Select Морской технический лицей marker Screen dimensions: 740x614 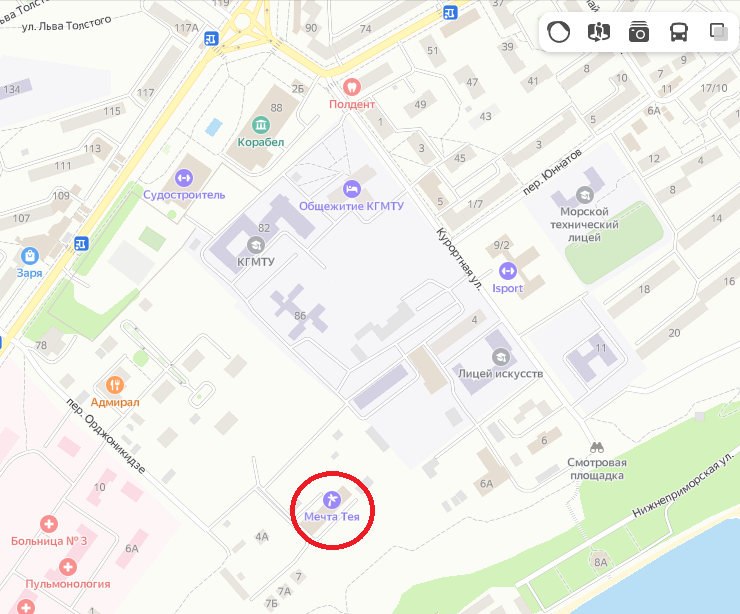tap(585, 194)
